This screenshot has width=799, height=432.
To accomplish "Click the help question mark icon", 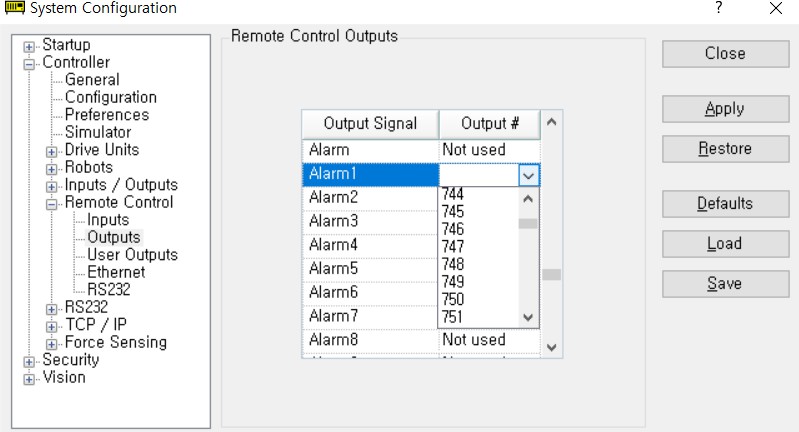I will point(718,8).
